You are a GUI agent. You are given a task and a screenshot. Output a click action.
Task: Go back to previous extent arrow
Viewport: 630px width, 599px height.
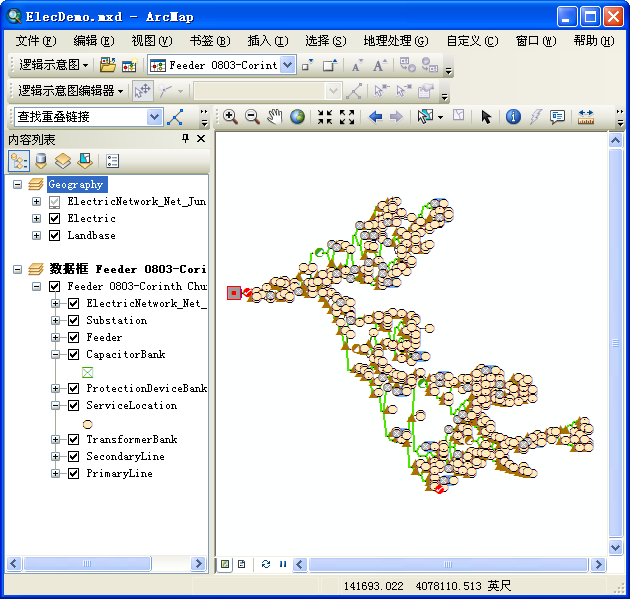coord(375,117)
